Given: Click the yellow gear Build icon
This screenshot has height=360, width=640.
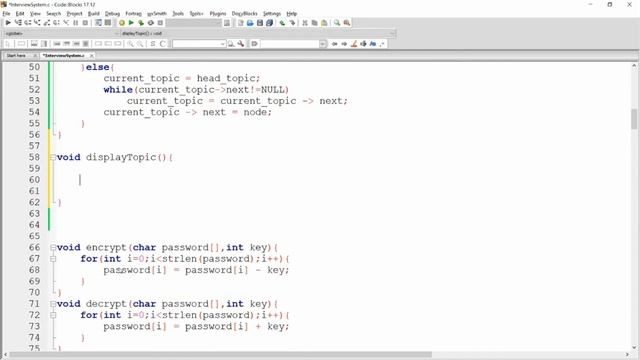Looking at the screenshot, I should (122, 23).
